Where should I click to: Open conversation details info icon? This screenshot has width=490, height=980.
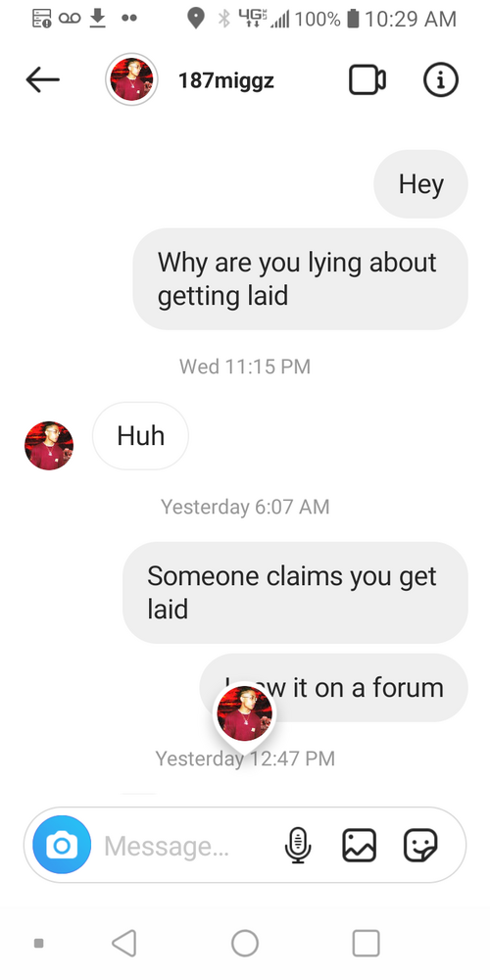441,80
